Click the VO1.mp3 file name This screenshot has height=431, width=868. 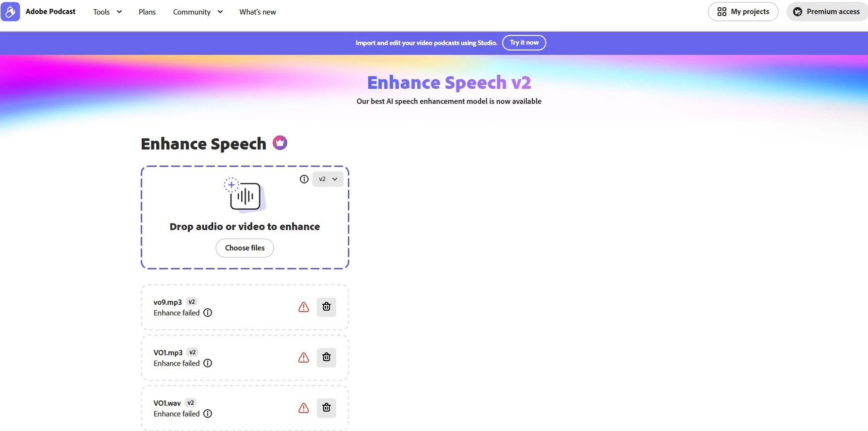coord(168,353)
